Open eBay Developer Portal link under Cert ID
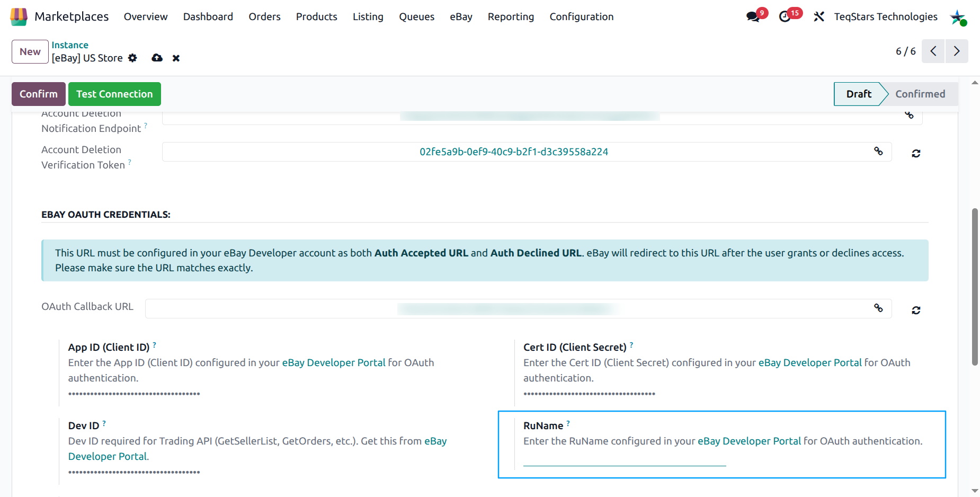The image size is (980, 497). 810,362
